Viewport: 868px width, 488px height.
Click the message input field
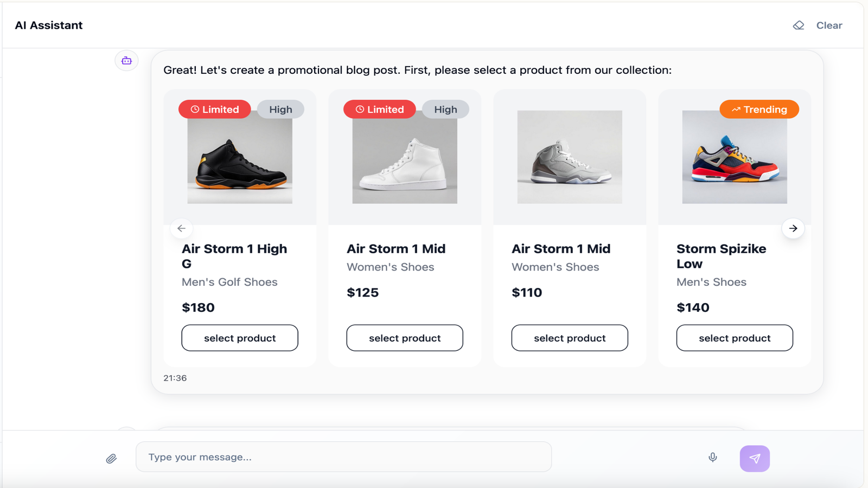[x=343, y=457]
